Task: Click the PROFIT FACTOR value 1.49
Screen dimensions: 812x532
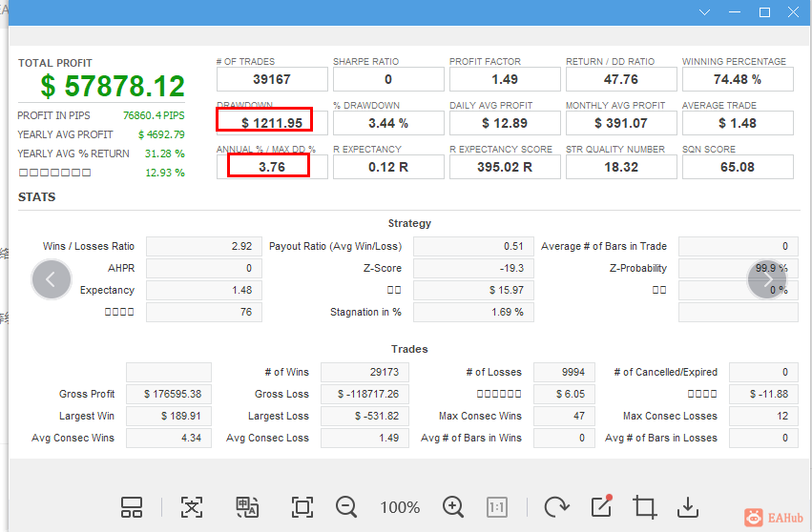Action: point(505,79)
